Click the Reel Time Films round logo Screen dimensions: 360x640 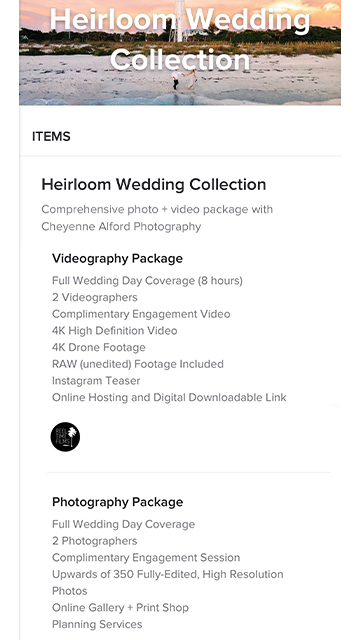coord(65,437)
